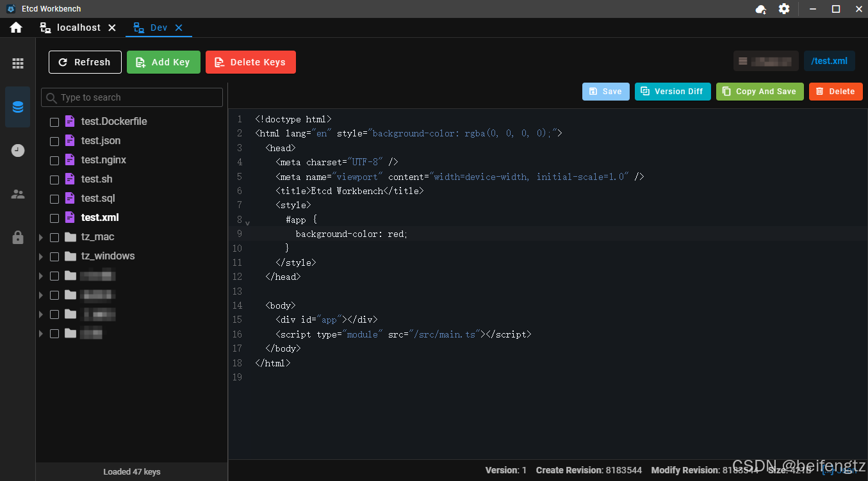Click the test.sh file icon
The height and width of the screenshot is (481, 868).
[x=70, y=179]
